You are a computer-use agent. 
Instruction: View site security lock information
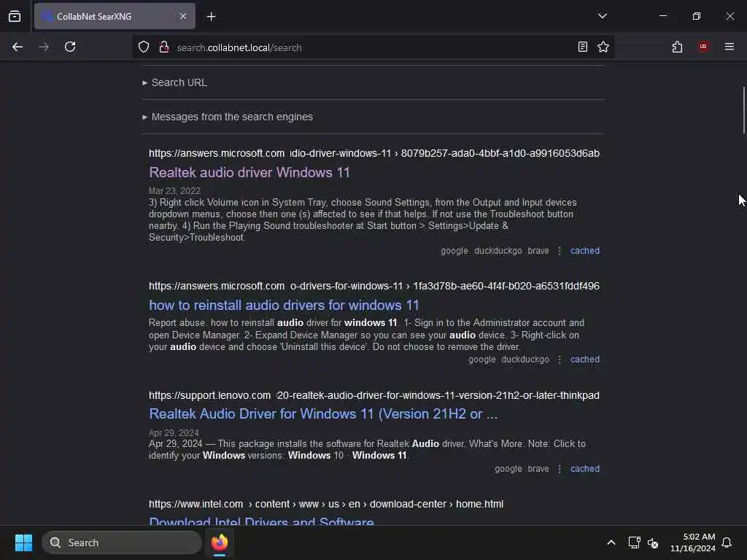164,47
